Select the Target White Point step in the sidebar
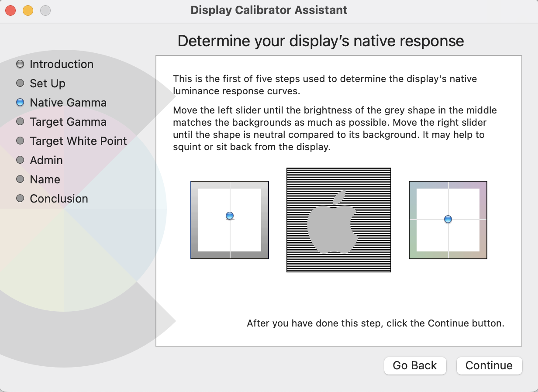The image size is (538, 392). 79,141
